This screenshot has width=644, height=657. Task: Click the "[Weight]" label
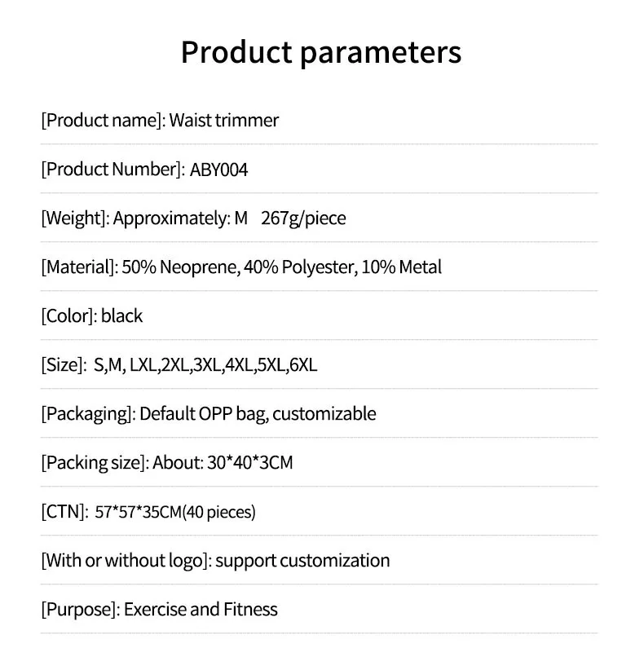[75, 218]
